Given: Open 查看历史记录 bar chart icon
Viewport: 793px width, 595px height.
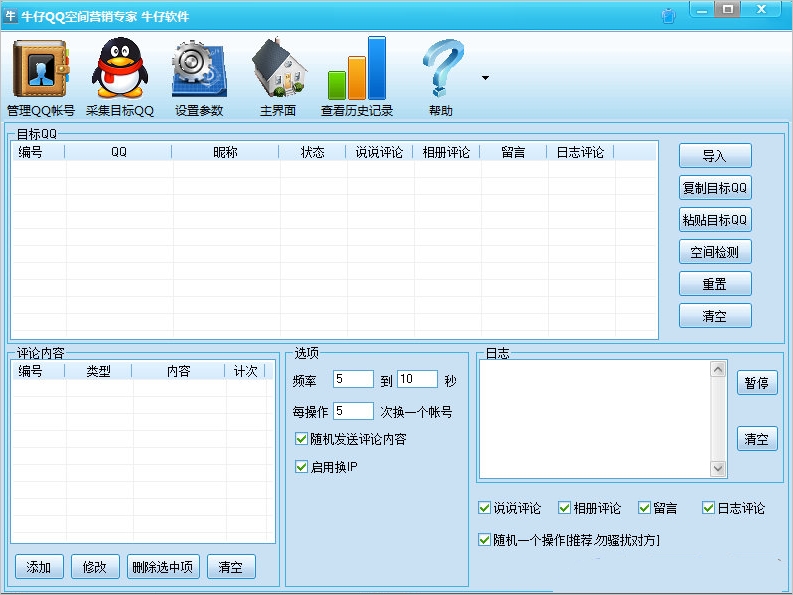Looking at the screenshot, I should click(357, 68).
